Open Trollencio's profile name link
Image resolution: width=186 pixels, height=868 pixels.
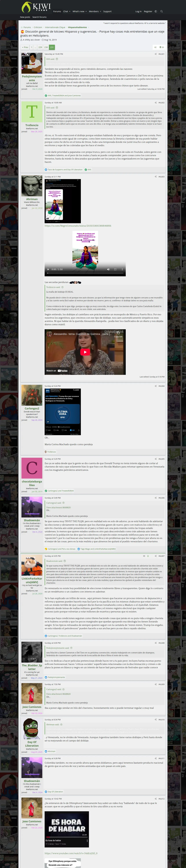coord(32,125)
